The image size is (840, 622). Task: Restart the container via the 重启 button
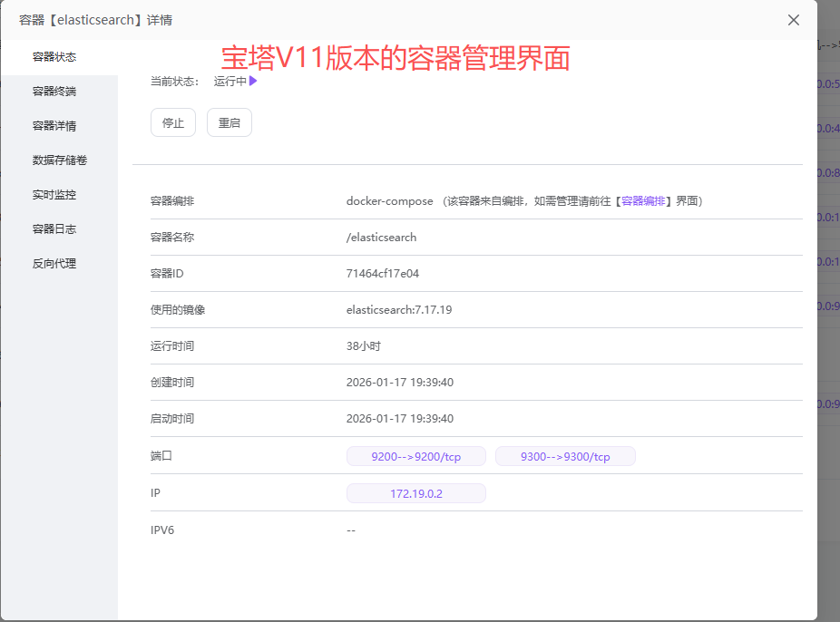coord(229,122)
